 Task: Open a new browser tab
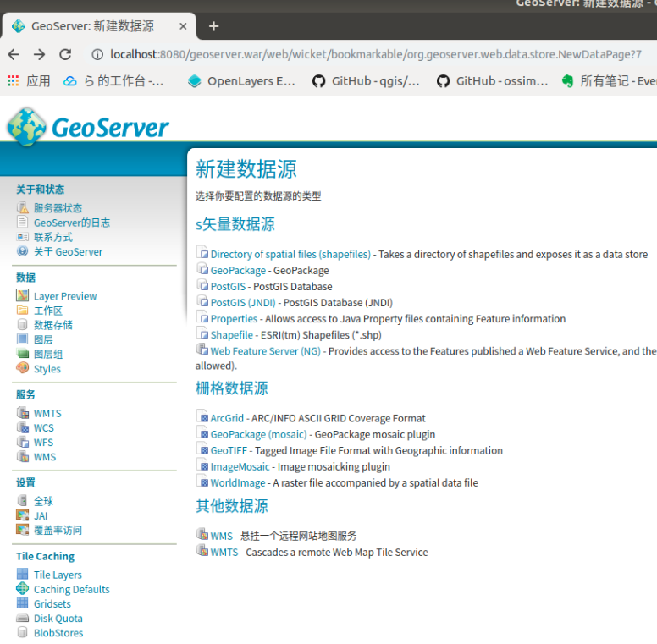213,26
